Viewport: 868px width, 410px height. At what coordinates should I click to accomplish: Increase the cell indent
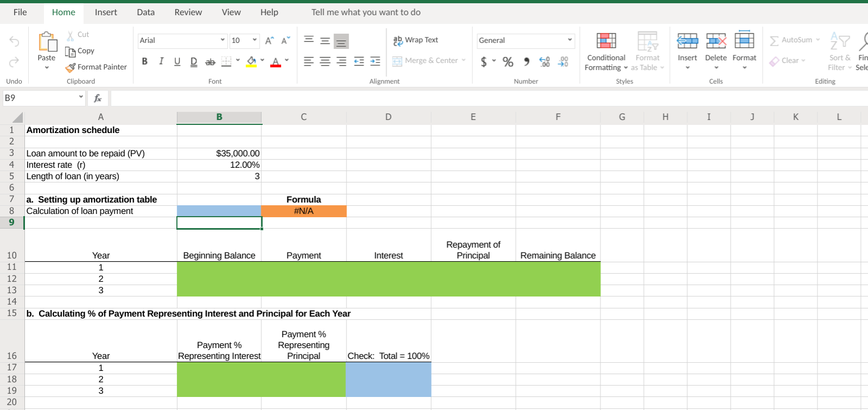point(375,61)
